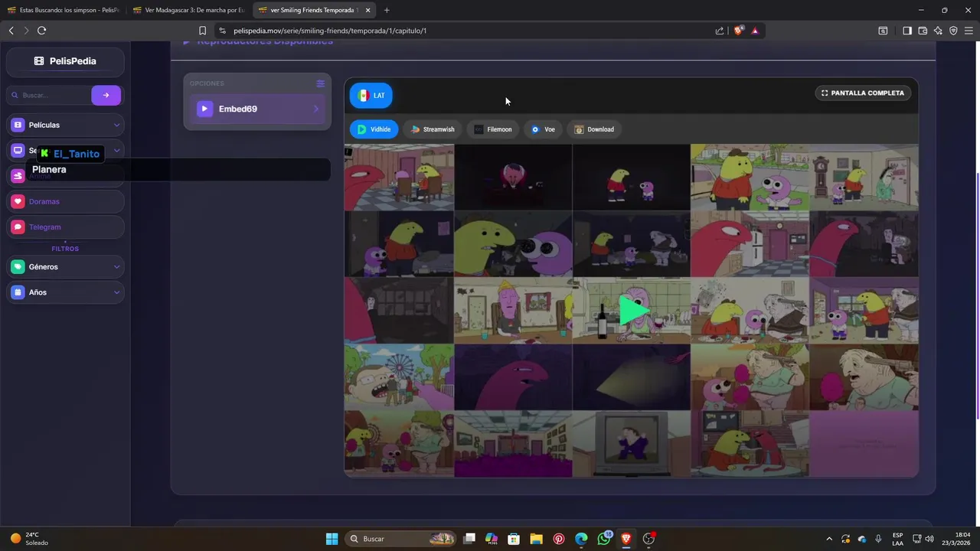
Task: Switch to the Filemoon server tab
Action: [x=493, y=129]
